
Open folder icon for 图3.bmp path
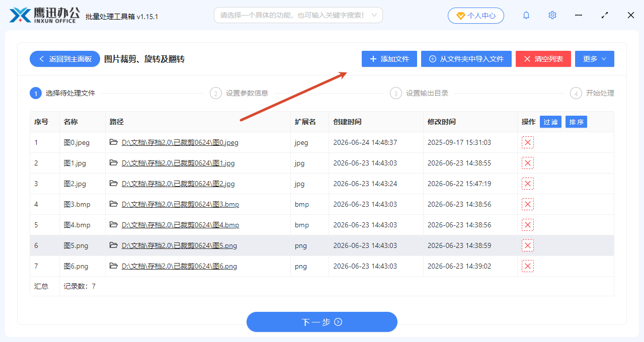pyautogui.click(x=114, y=204)
